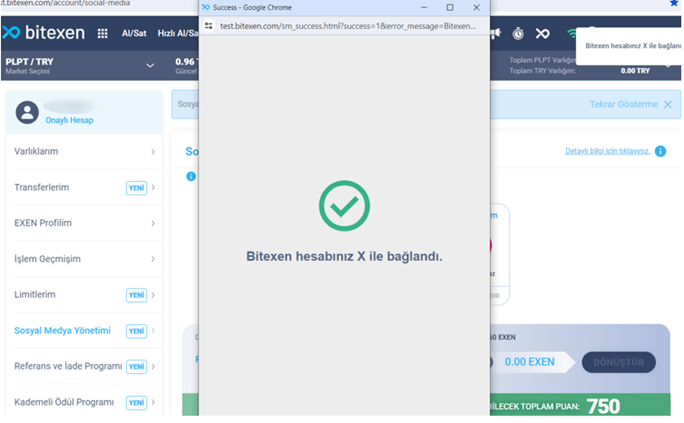Expand the Sosyal Medya Yönetimi chevron
Image resolution: width=684 pixels, height=423 pixels.
click(153, 331)
